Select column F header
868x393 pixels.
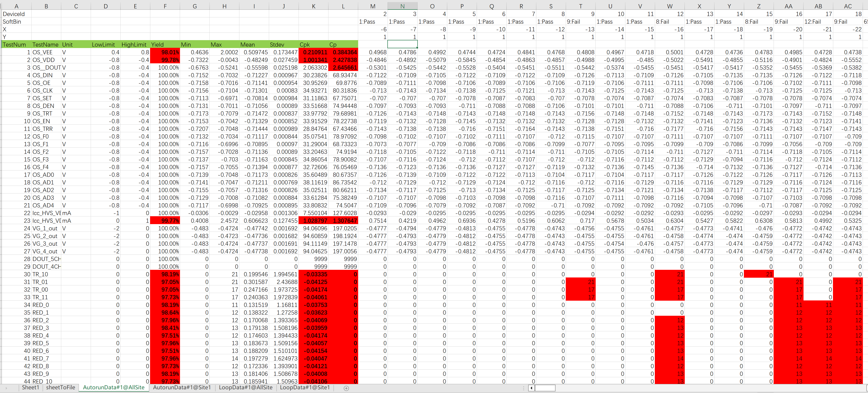165,6
